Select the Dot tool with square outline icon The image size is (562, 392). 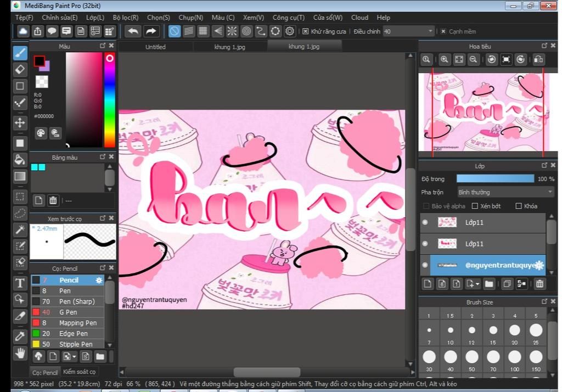[20, 86]
